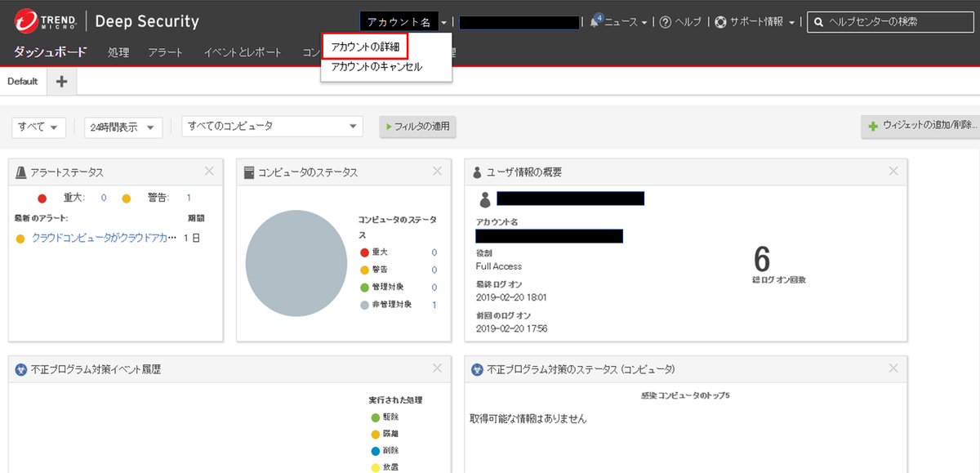Switch to the Default dashboard tab
Screen dimensions: 980x473
point(22,81)
